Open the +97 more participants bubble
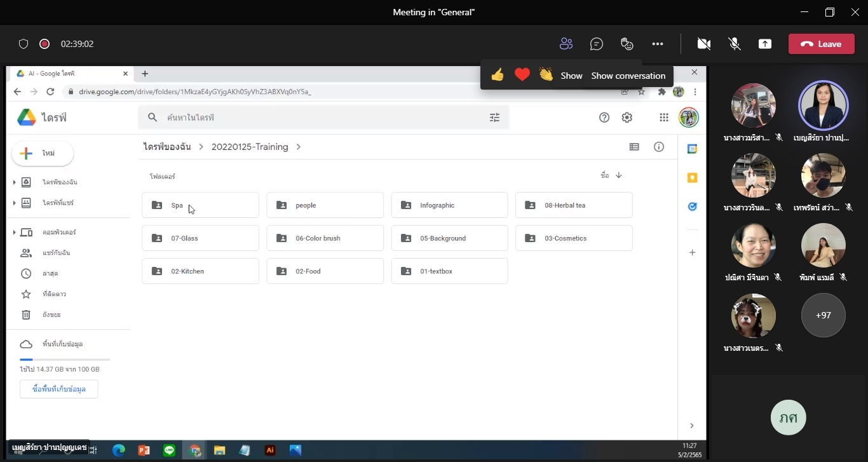Screen dimensions: 868x462 tap(824, 315)
